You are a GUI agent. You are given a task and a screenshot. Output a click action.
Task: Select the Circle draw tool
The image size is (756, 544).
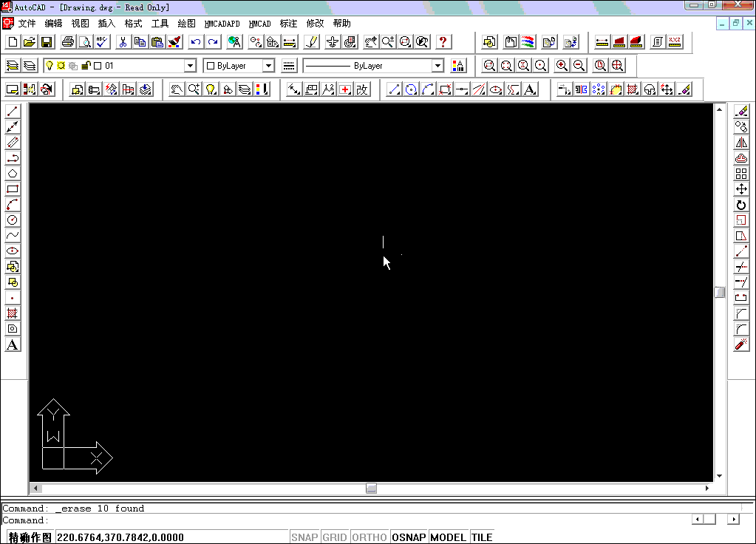click(13, 220)
